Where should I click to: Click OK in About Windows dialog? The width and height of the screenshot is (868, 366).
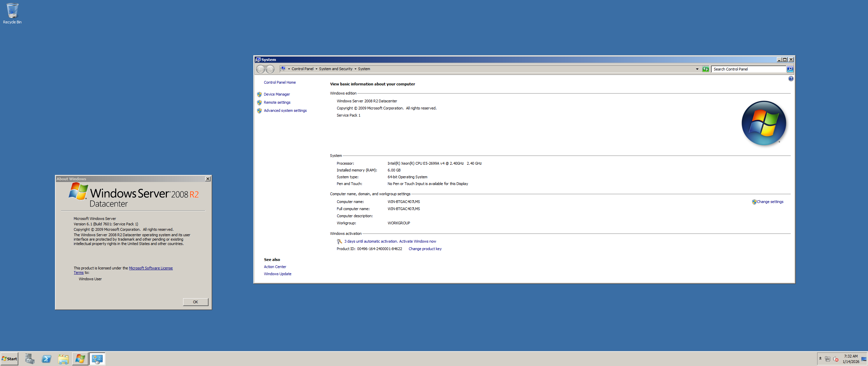195,302
